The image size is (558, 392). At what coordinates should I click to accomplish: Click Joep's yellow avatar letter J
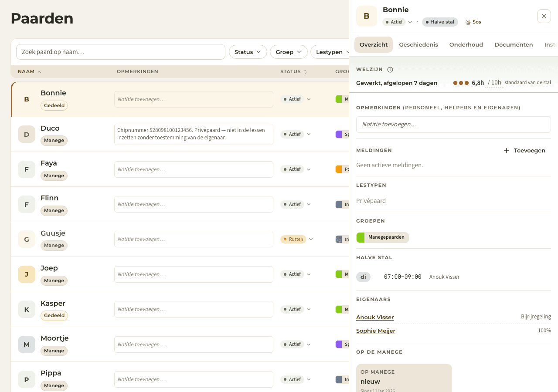pyautogui.click(x=27, y=274)
